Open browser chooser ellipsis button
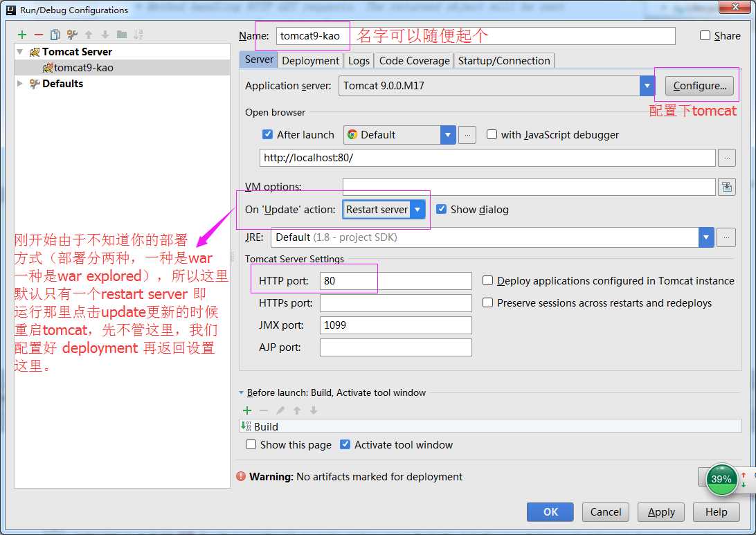 467,135
